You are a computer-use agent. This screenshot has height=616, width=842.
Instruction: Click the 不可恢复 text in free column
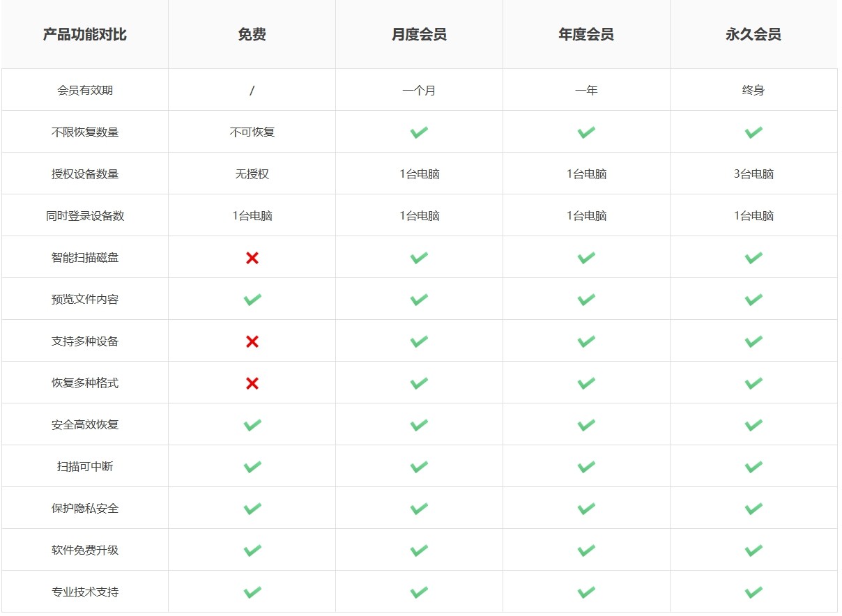tap(252, 132)
